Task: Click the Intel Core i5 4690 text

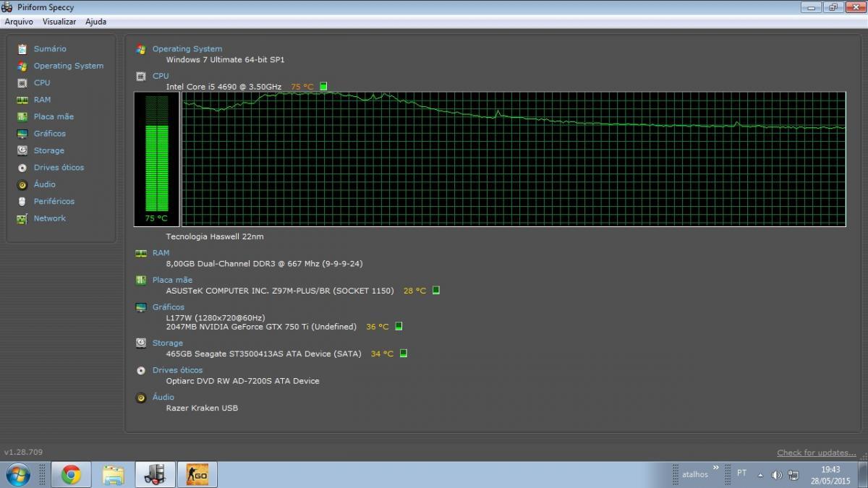Action: pos(224,87)
